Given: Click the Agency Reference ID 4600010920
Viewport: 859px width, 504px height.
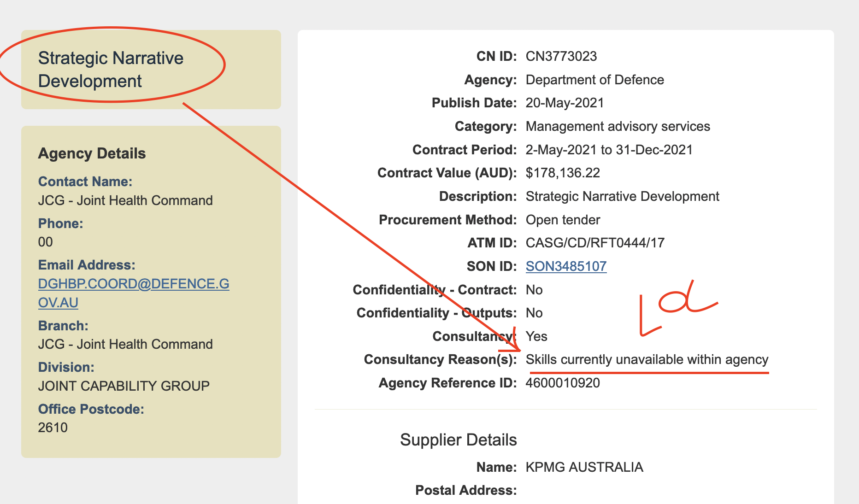Looking at the screenshot, I should coord(563,383).
